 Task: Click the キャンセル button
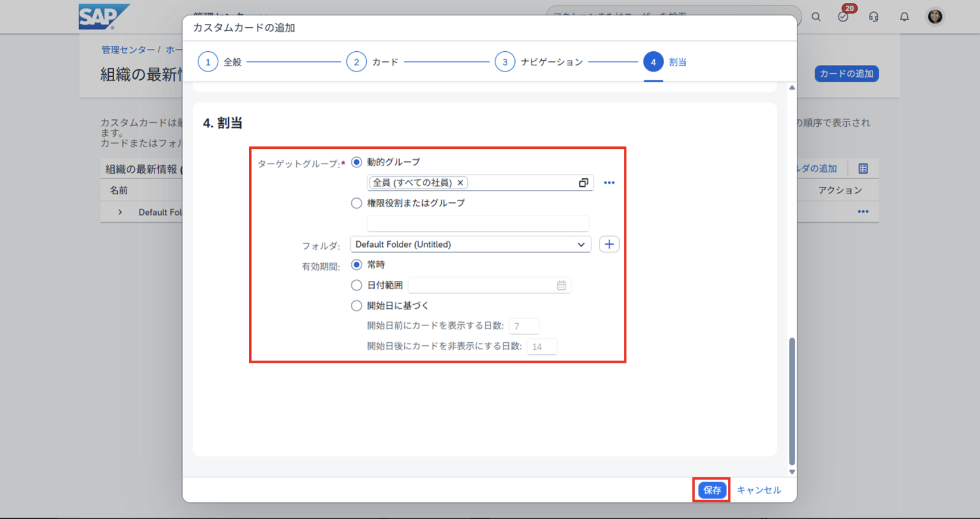[759, 490]
